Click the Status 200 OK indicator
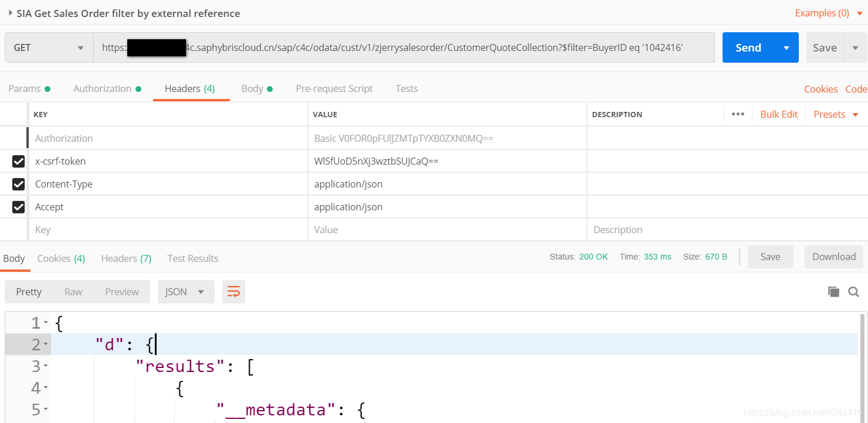 pyautogui.click(x=579, y=257)
